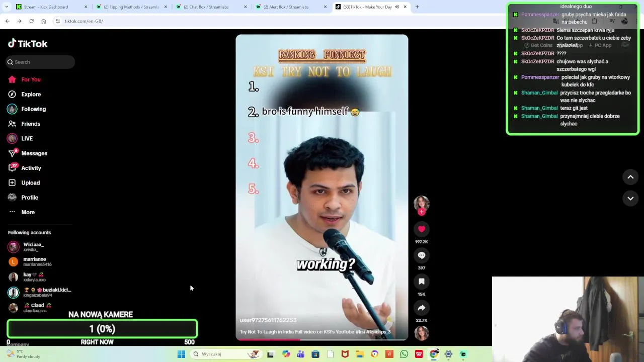The width and height of the screenshot is (644, 362).
Task: Open buziaki.kici followed account
Action: tap(40, 292)
